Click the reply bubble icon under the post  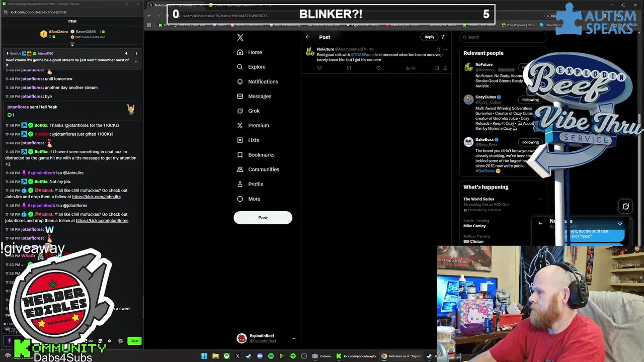319,68
